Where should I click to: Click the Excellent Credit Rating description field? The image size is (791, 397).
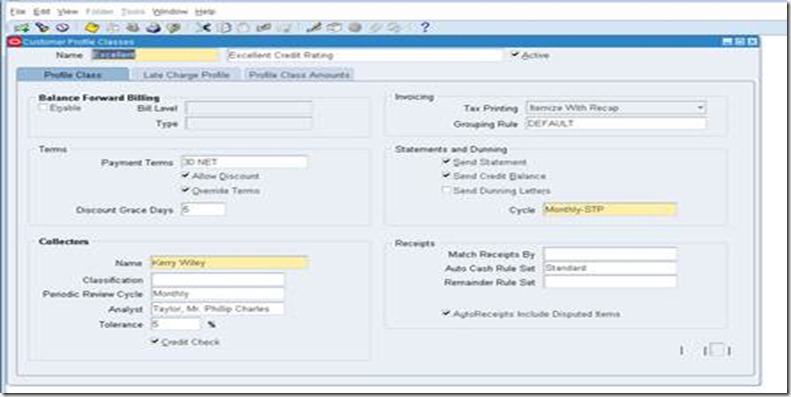click(x=364, y=55)
